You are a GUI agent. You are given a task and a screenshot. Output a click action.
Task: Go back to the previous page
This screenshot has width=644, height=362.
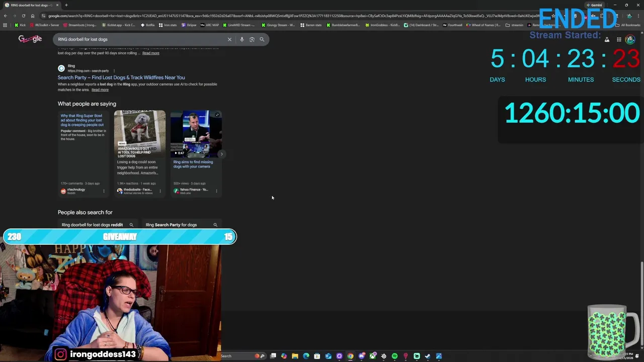(5, 16)
